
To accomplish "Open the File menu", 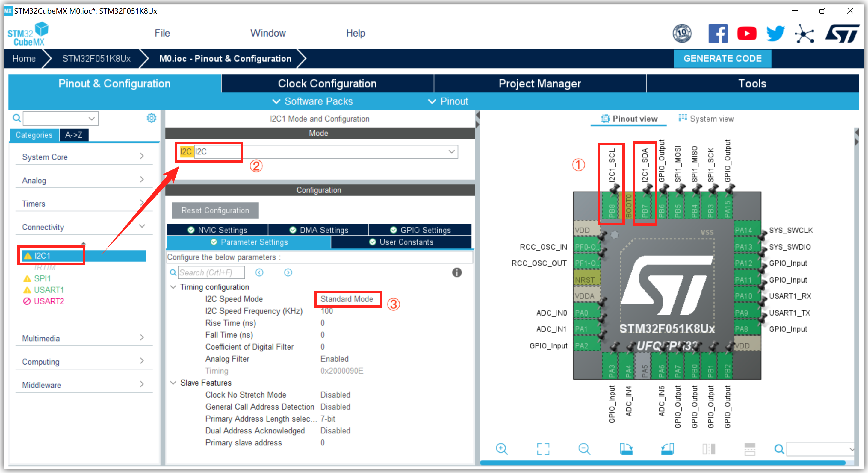I will pyautogui.click(x=162, y=33).
